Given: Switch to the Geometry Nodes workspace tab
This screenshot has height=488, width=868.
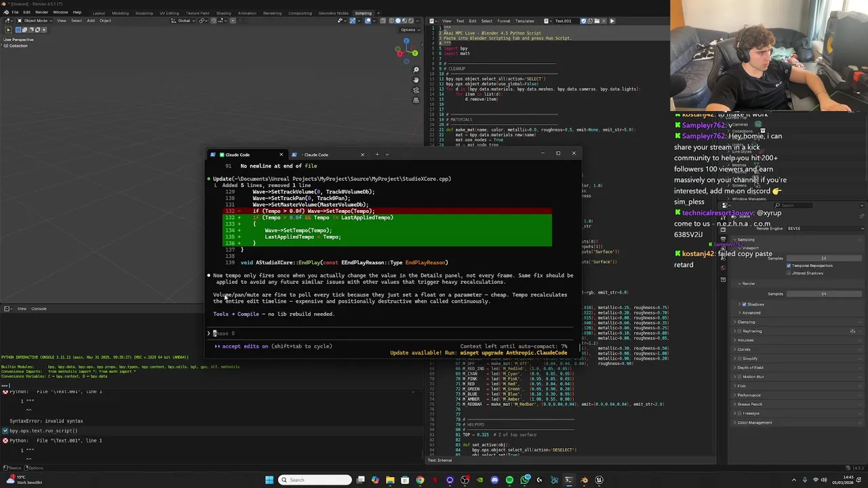Looking at the screenshot, I should point(333,13).
